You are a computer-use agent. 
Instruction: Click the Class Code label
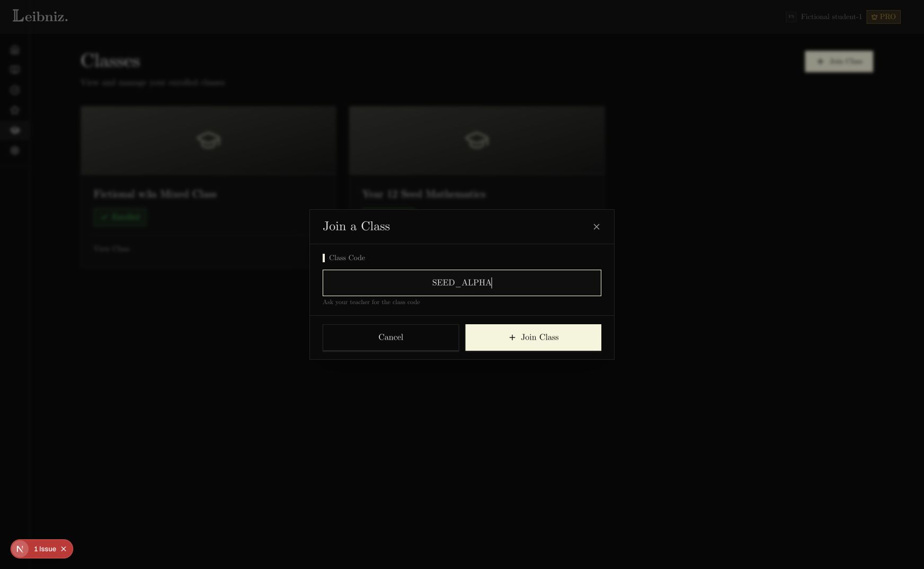(x=347, y=258)
